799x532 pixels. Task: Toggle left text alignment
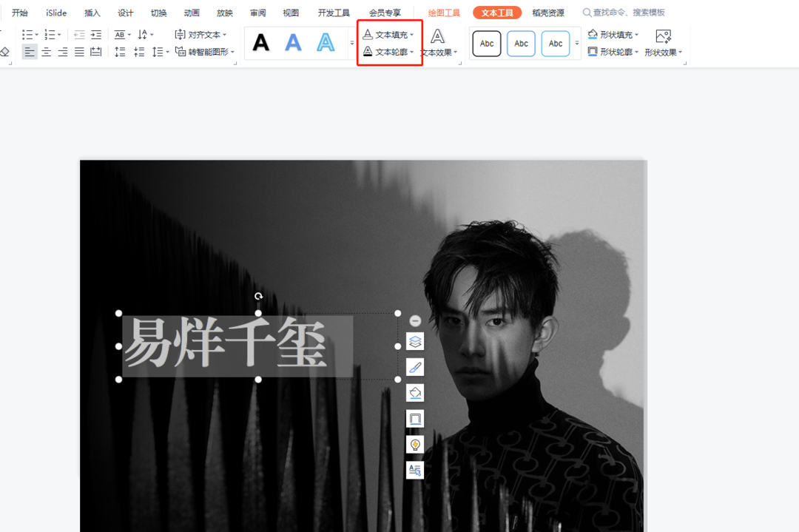[29, 52]
